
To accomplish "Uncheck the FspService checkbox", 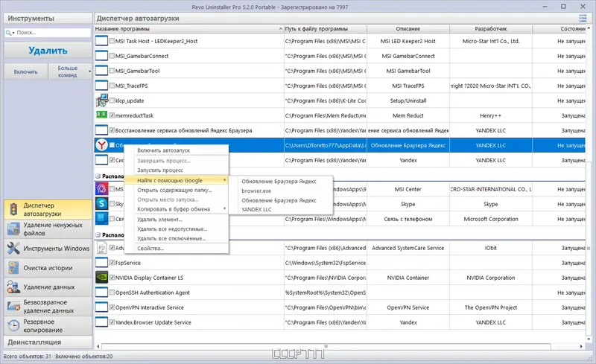I will coord(112,263).
